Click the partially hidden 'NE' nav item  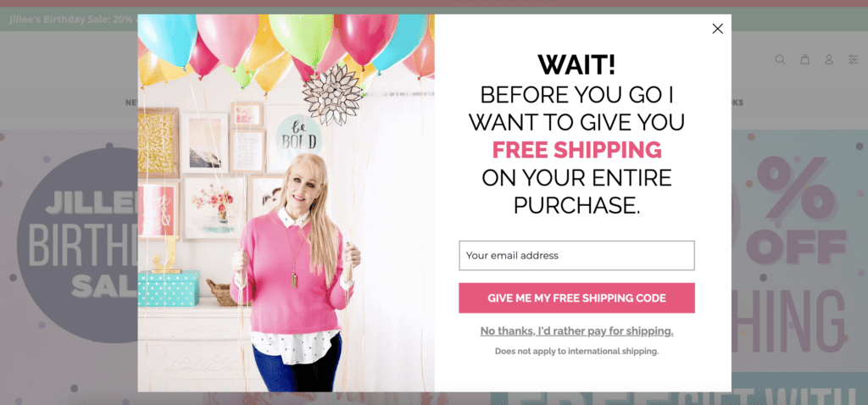131,103
